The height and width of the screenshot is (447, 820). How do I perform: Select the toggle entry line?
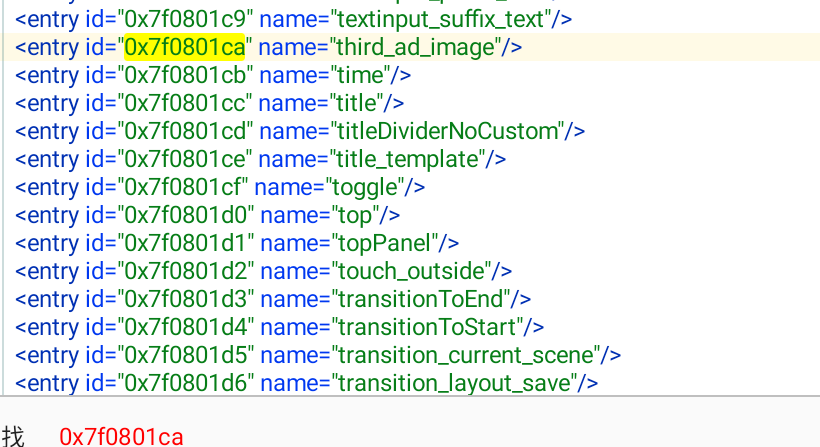tap(220, 187)
